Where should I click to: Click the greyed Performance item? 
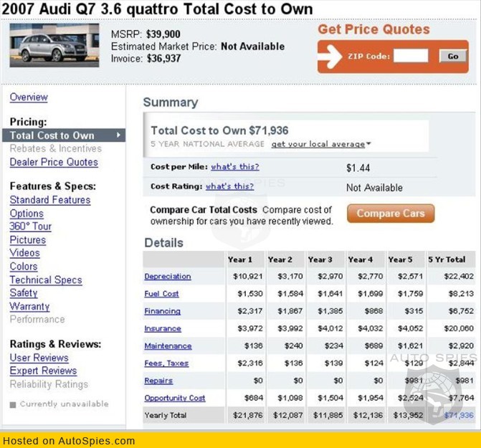click(37, 320)
